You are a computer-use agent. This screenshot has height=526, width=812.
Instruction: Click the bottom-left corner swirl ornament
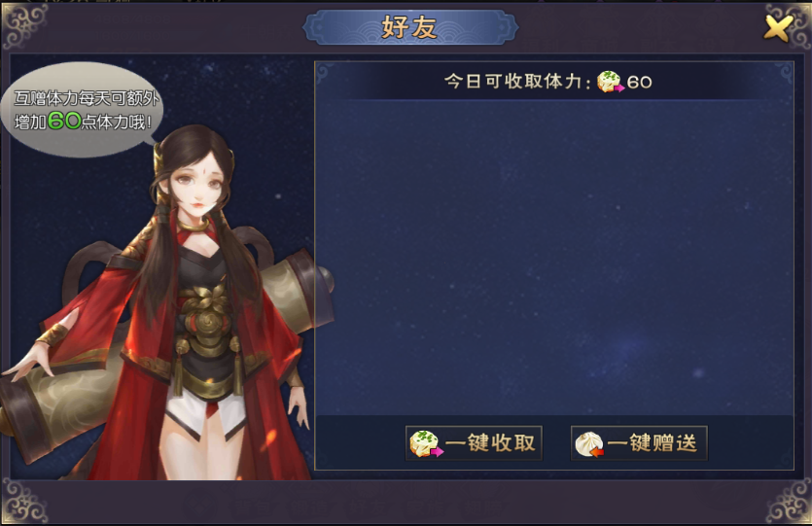(x=23, y=501)
